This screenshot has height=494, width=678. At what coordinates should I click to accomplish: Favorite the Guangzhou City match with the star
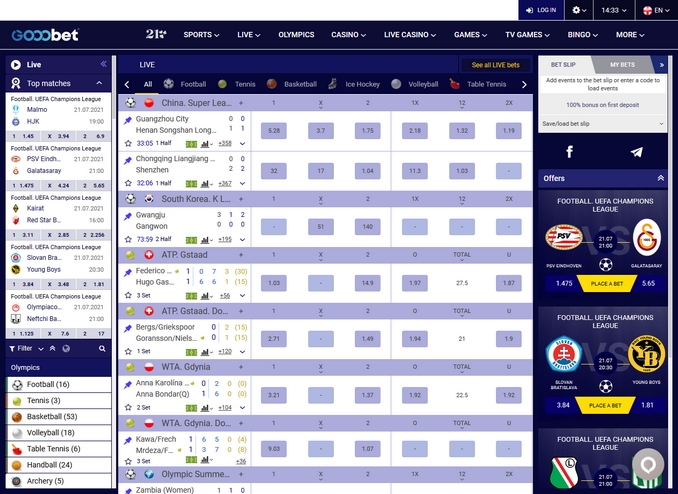tap(128, 143)
